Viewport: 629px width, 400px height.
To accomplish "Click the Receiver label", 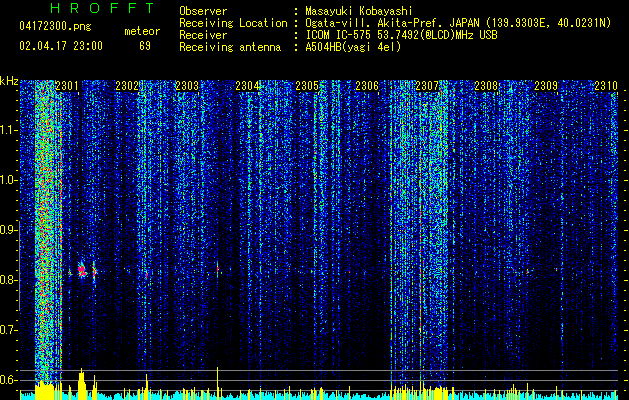I will coord(203,35).
